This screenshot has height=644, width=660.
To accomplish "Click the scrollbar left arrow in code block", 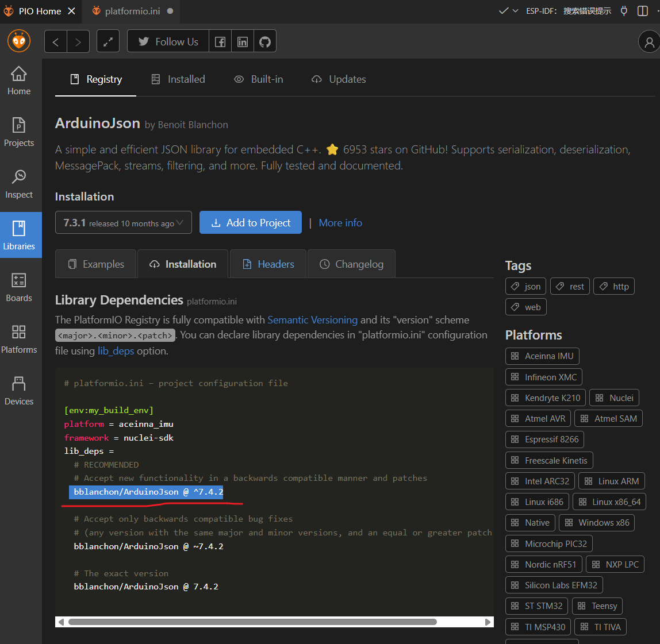I will [61, 622].
